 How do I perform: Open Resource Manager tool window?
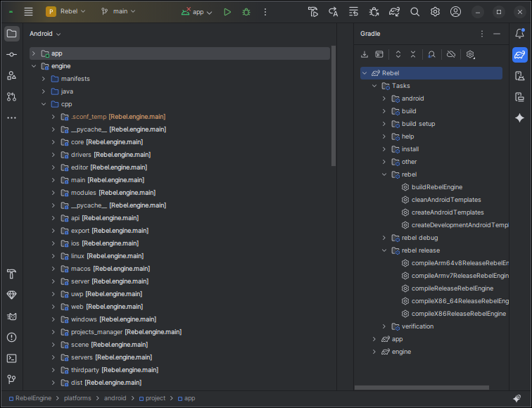tap(11, 76)
